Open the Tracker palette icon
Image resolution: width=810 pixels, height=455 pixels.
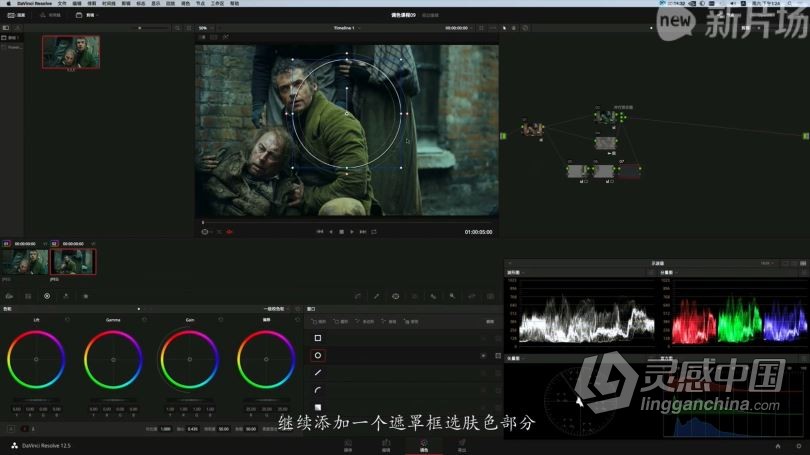point(414,296)
